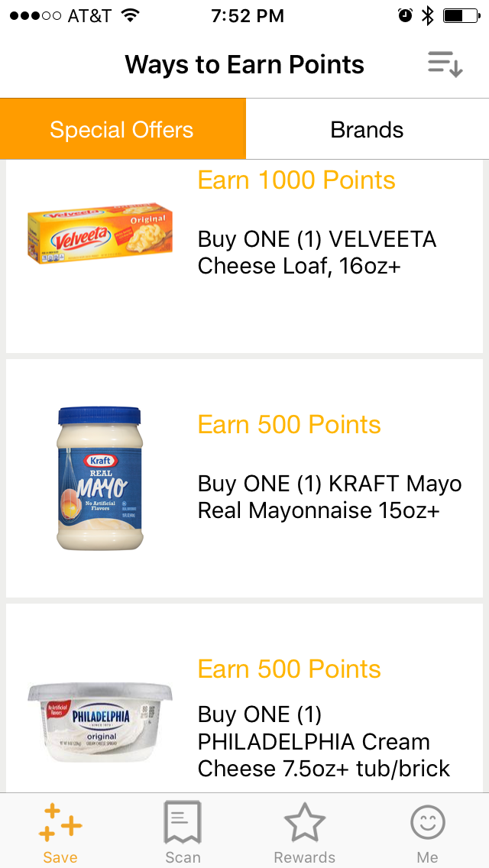Tap the alarm clock status icon
This screenshot has height=868, width=489.
pyautogui.click(x=405, y=15)
